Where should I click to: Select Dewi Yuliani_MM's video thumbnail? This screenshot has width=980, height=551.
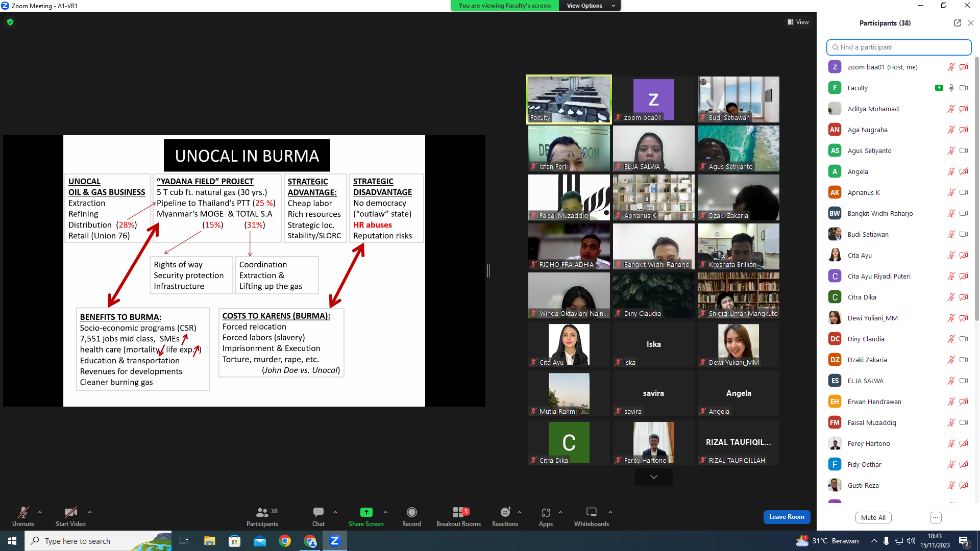[739, 344]
